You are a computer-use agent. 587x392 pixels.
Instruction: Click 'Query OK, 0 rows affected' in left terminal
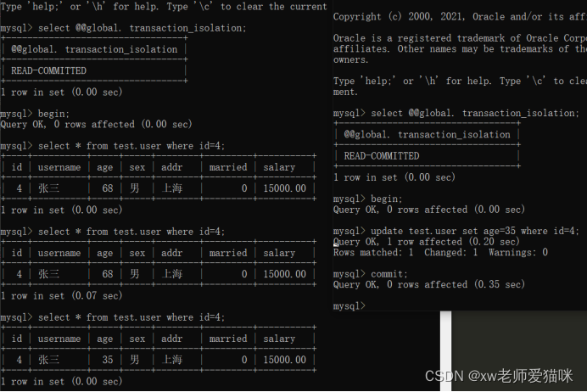96,124
